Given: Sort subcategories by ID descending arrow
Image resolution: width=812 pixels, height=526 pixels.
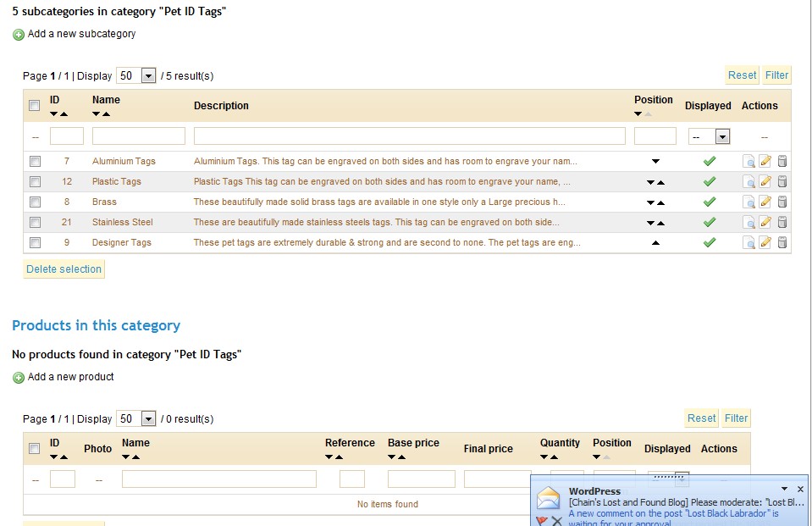Looking at the screenshot, I should coord(54,114).
